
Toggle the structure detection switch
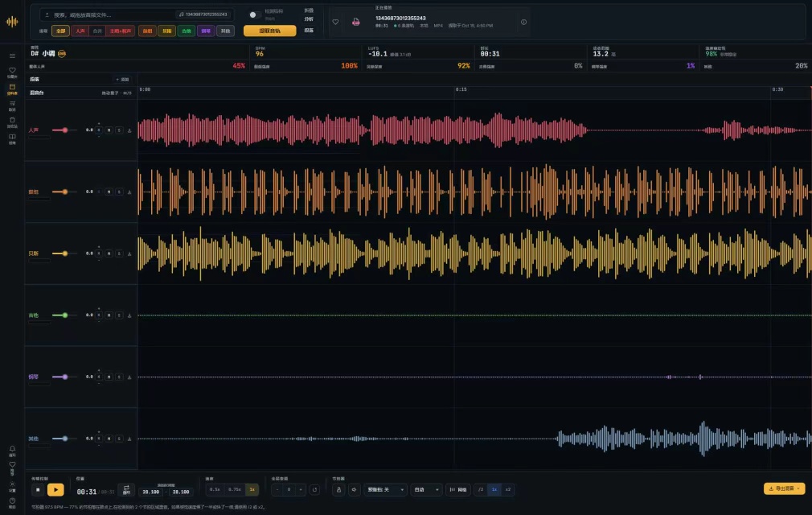click(x=254, y=14)
